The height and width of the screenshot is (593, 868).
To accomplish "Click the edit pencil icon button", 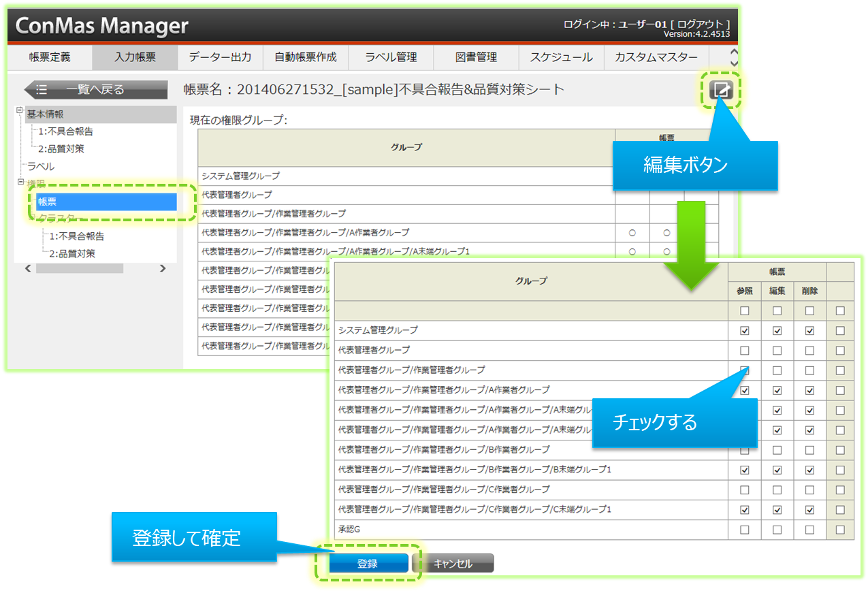I will pos(721,90).
